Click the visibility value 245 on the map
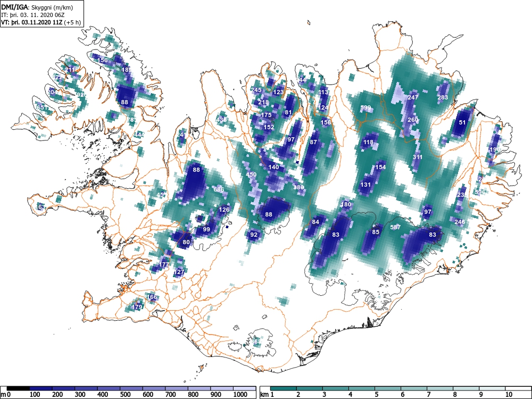The width and height of the screenshot is (532, 399). pos(256,90)
